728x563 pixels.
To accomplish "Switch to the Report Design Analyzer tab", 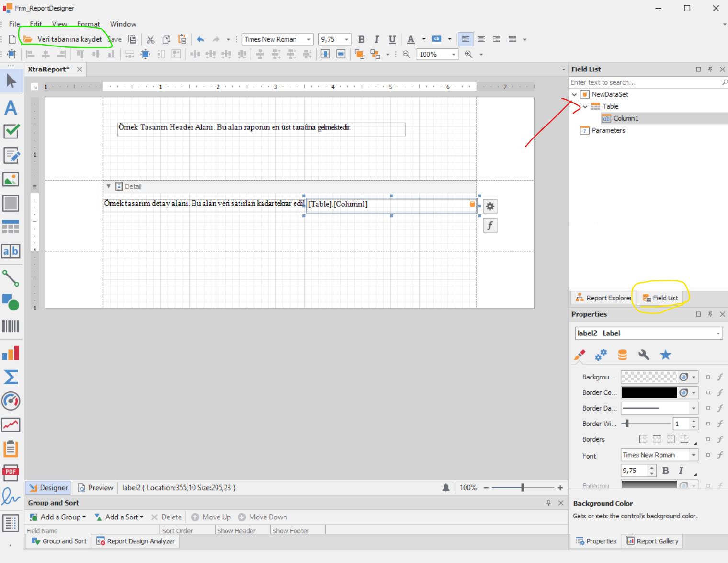I will point(136,541).
